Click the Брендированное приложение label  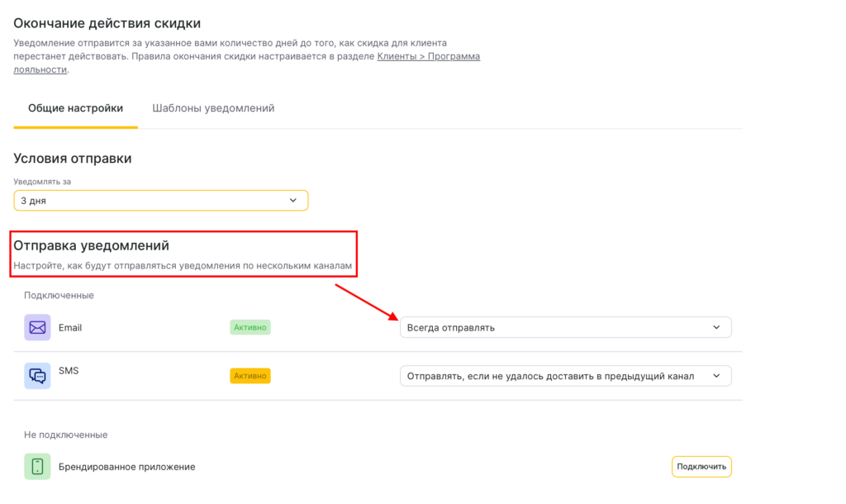tap(126, 467)
